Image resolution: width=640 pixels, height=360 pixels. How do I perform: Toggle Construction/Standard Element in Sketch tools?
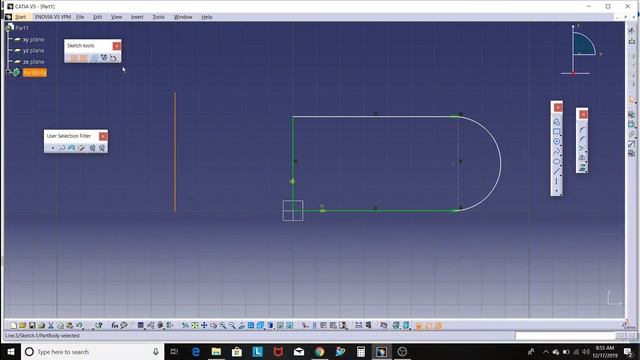[x=94, y=58]
